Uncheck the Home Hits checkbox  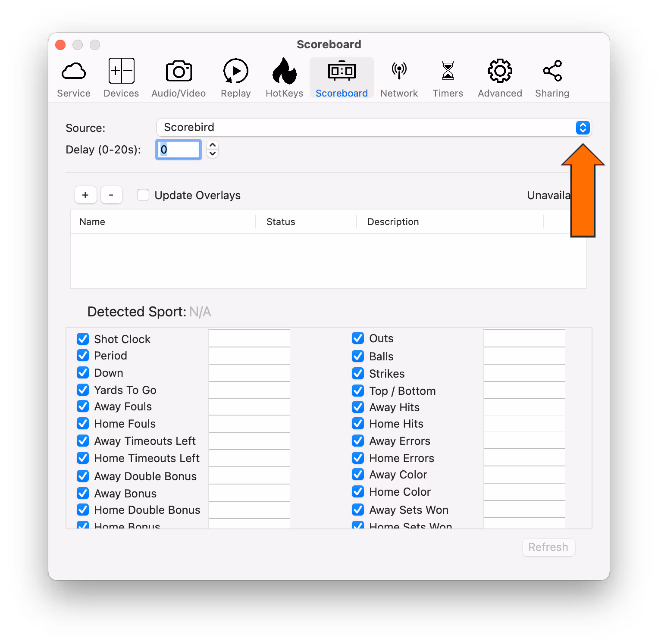(358, 423)
